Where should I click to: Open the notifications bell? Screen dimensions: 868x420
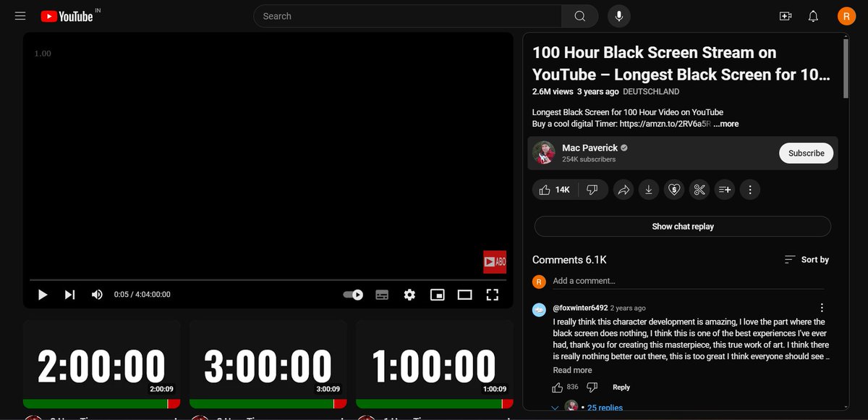point(813,16)
